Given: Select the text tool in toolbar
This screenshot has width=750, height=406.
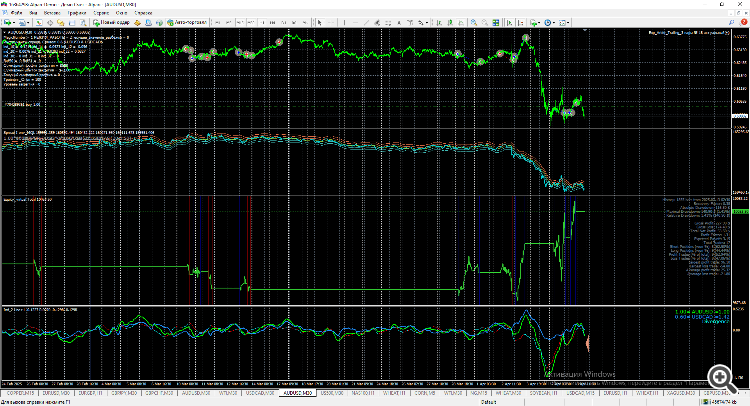Looking at the screenshot, I should [x=399, y=22].
